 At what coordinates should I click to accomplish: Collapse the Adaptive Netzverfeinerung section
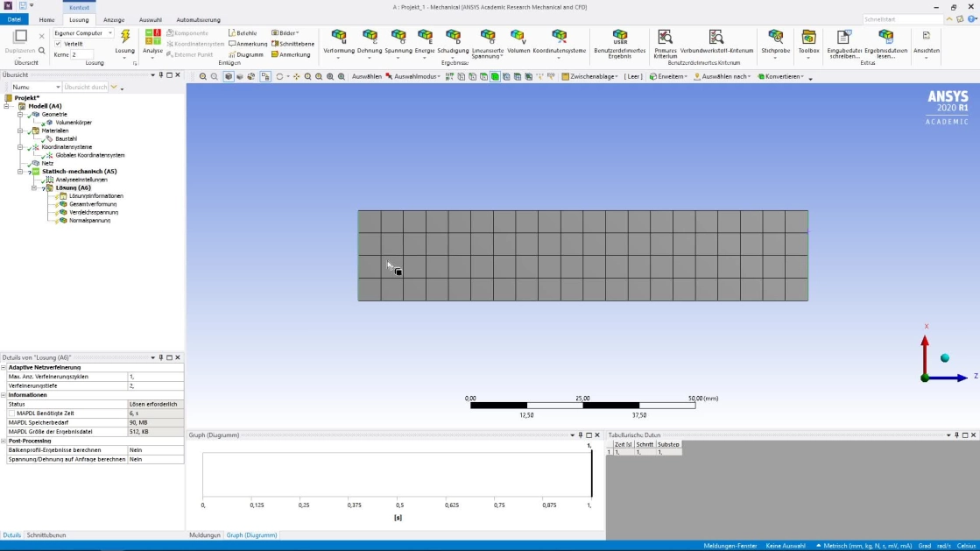pos(4,368)
